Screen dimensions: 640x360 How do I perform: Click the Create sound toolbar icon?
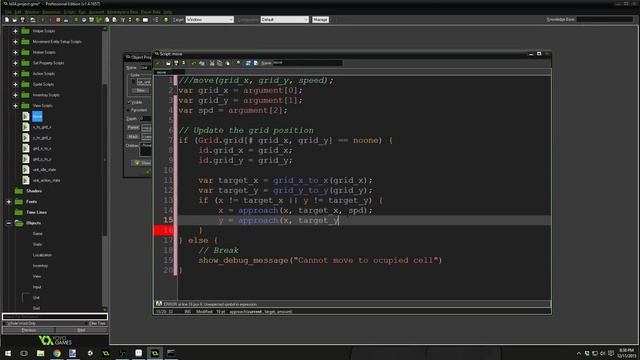coord(84,20)
